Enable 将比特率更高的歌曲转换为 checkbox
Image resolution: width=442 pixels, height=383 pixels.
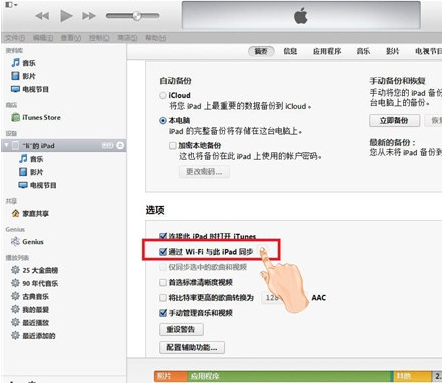163,298
